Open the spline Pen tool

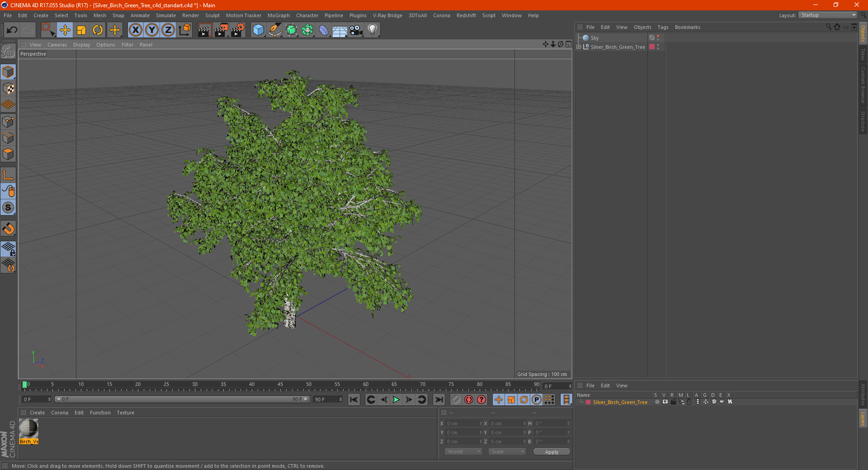pyautogui.click(x=275, y=30)
